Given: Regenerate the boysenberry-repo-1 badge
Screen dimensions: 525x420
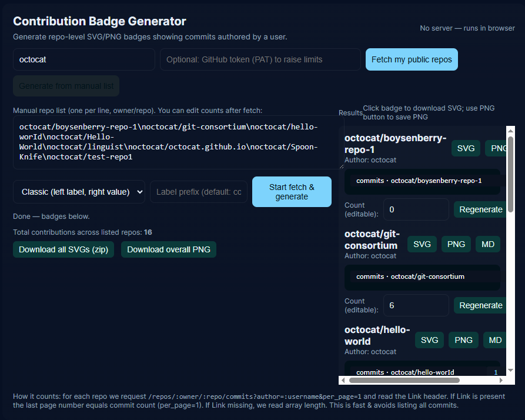Looking at the screenshot, I should [x=480, y=209].
